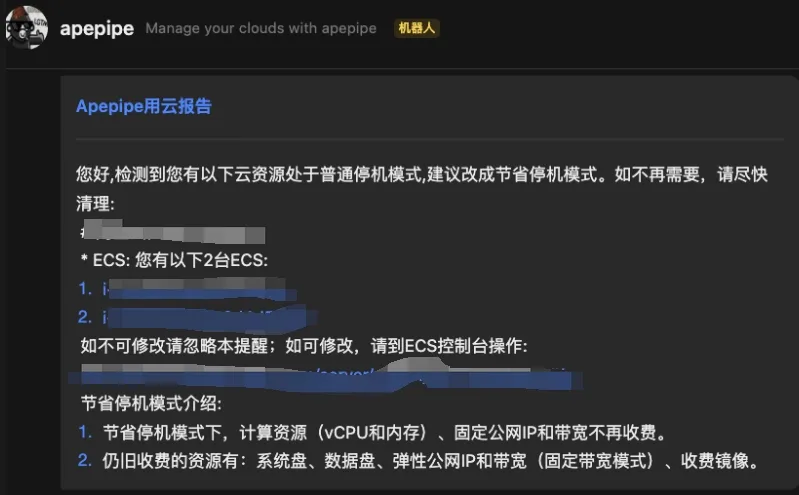Open the second redacted ECS instance link
This screenshot has height=495, width=799.
coord(210,317)
